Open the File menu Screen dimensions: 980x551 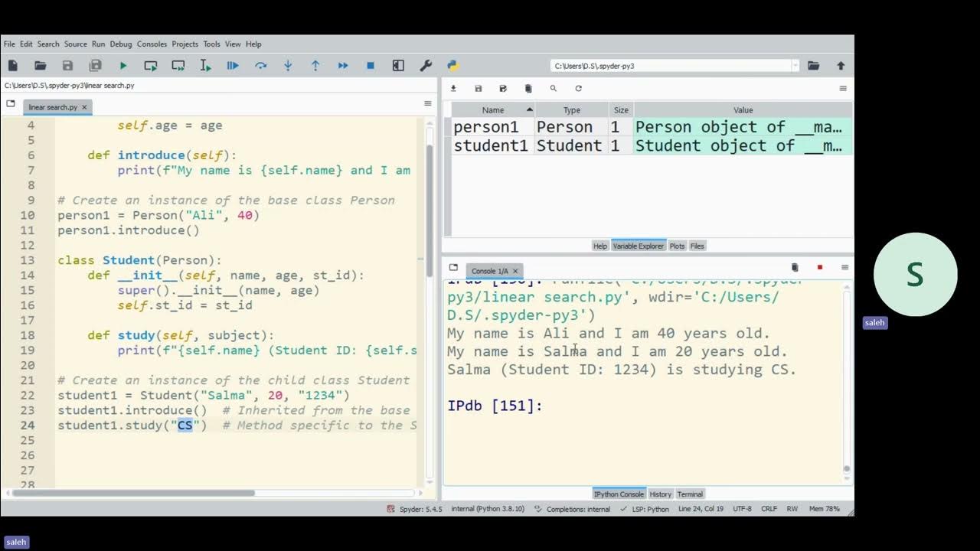click(x=9, y=44)
